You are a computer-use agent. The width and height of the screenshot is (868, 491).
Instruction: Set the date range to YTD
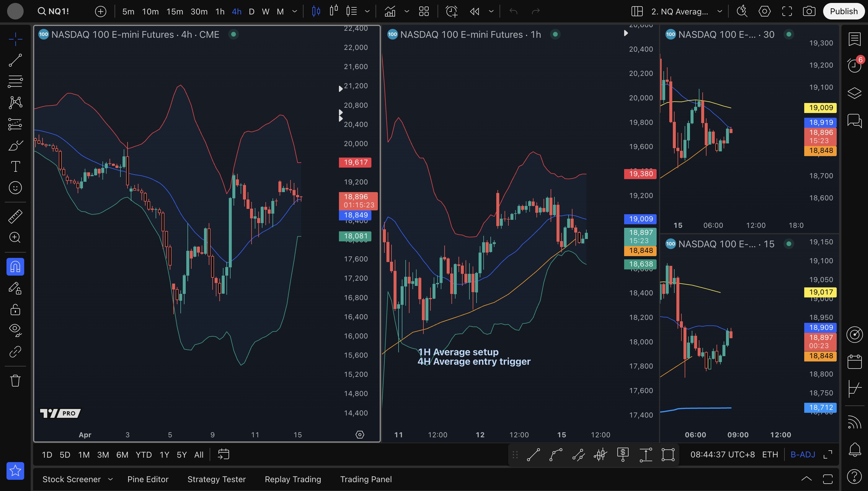(x=143, y=455)
